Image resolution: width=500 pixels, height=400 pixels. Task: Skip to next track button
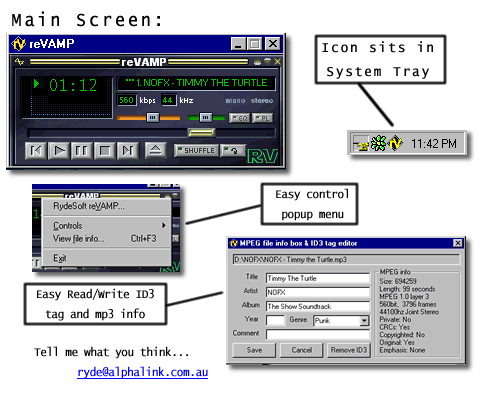tap(127, 151)
